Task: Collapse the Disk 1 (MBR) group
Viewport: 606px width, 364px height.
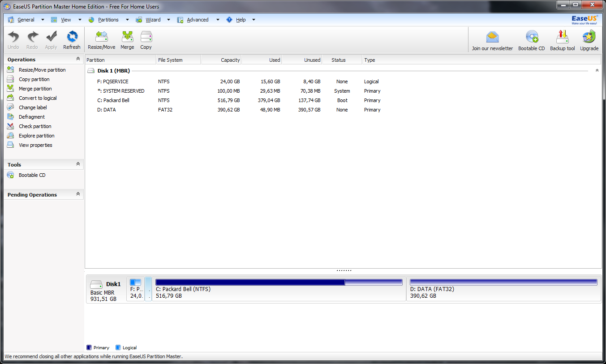Action: coord(597,71)
